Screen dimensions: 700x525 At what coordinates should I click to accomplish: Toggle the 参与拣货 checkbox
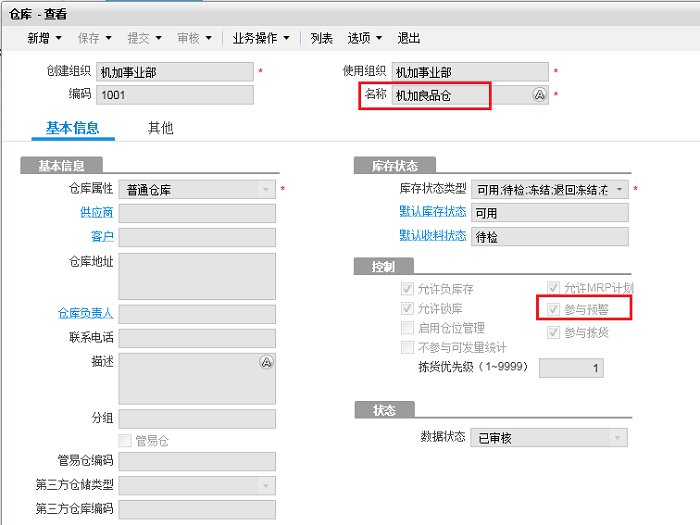[554, 332]
